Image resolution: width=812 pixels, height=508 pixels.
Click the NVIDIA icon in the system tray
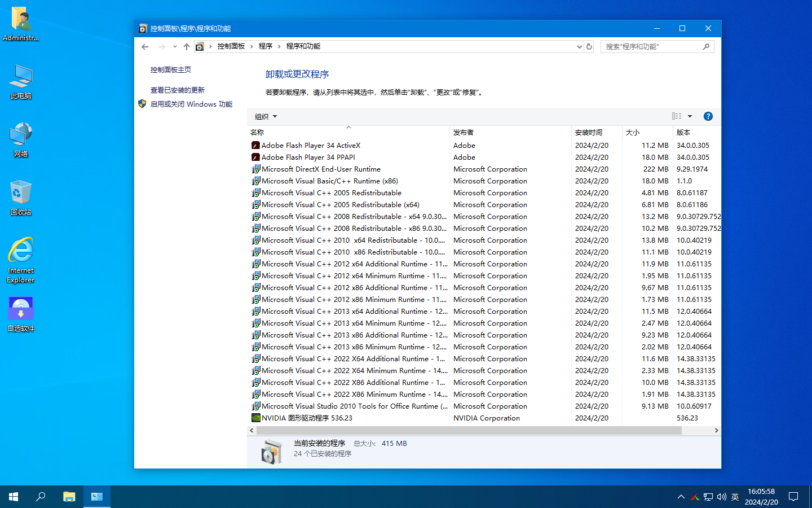[694, 497]
